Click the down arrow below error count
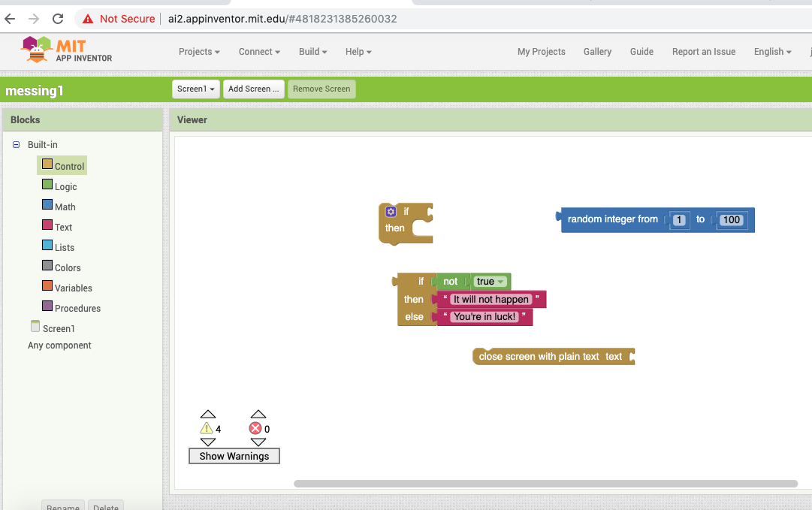The width and height of the screenshot is (812, 510). pos(258,442)
